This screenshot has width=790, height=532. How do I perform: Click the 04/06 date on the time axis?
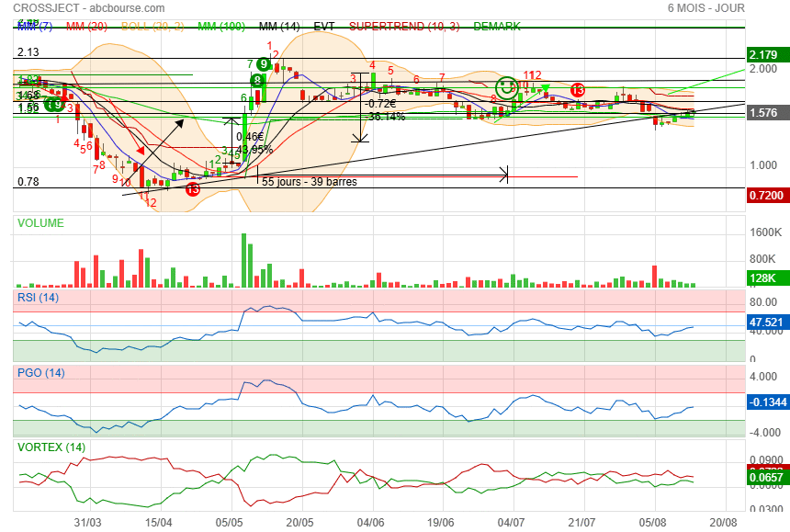[370, 523]
